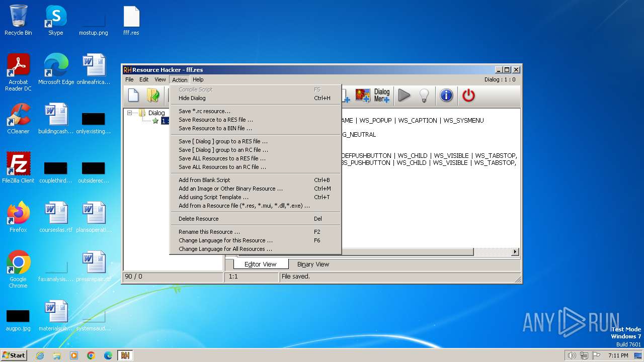Click the horizontal scrollbar right arrow

pos(515,251)
